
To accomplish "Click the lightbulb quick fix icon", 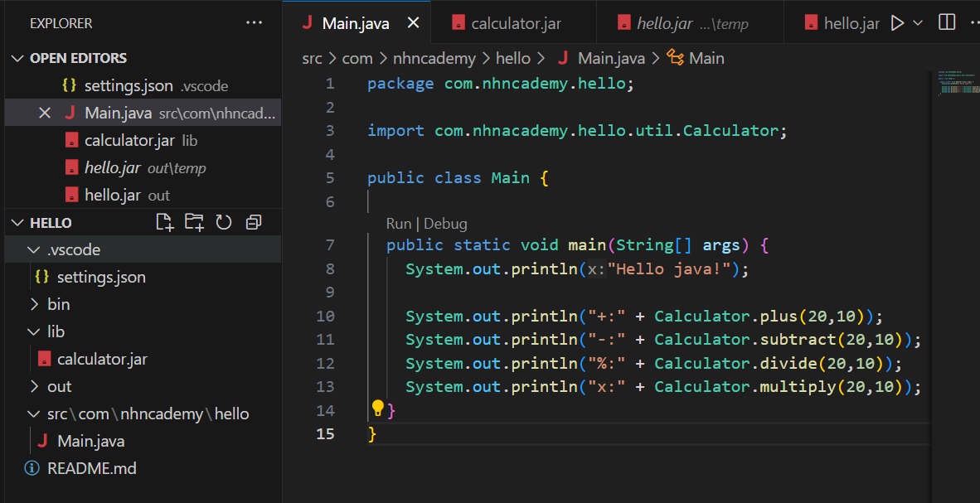I will [377, 409].
